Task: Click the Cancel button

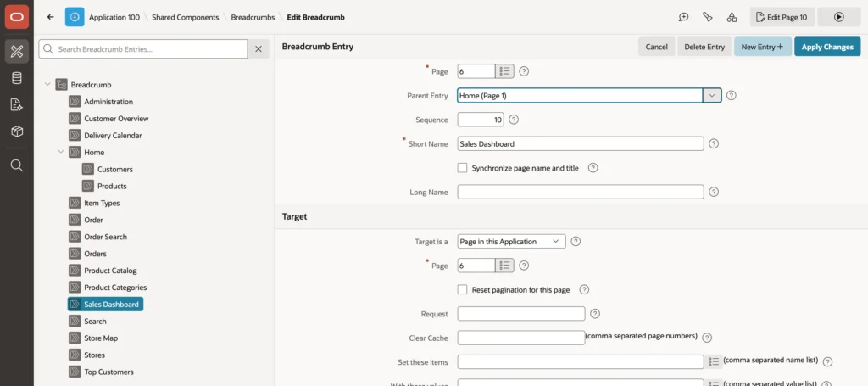Action: click(657, 47)
